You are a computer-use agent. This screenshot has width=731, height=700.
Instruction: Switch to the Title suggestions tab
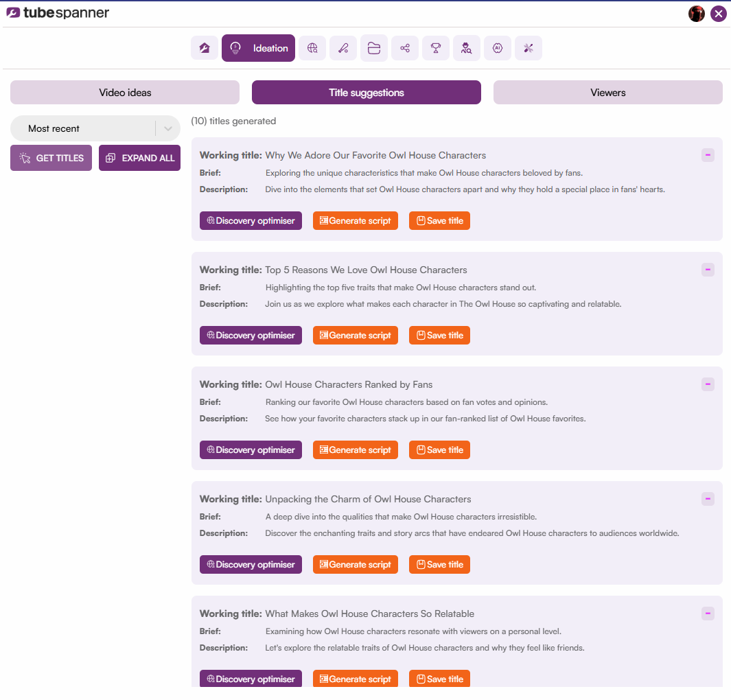pos(367,92)
